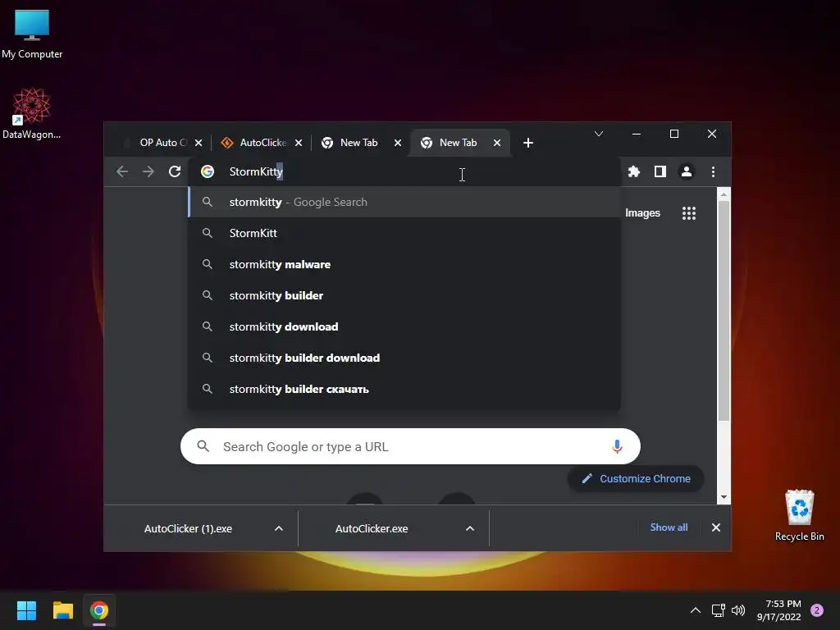
Task: Close the OP Auto Clicker tab
Action: click(x=199, y=143)
